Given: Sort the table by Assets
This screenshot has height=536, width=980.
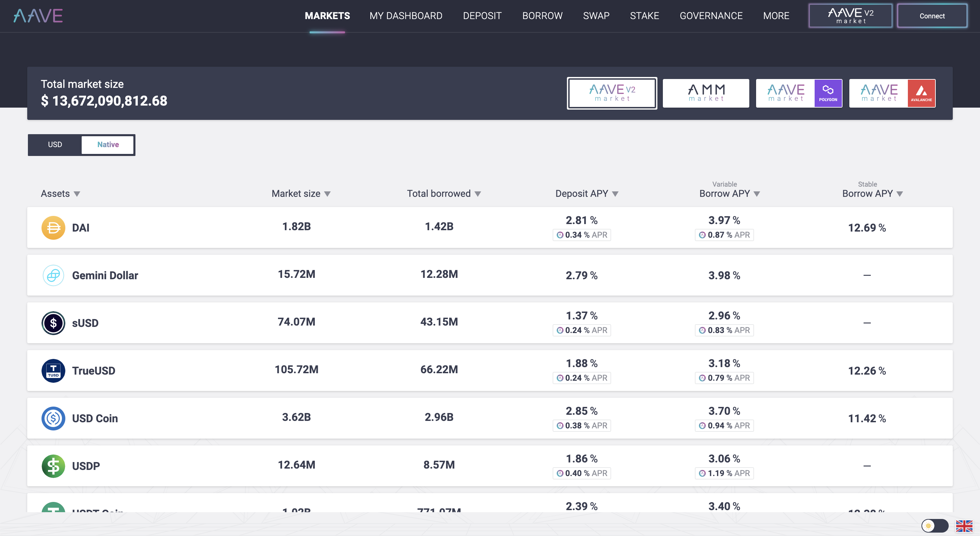Looking at the screenshot, I should point(60,193).
